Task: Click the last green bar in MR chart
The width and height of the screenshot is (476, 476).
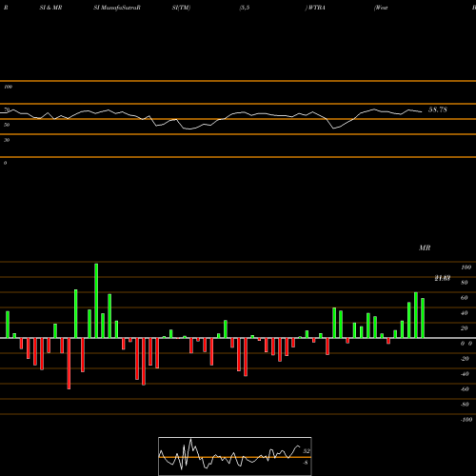Action: coord(423,318)
